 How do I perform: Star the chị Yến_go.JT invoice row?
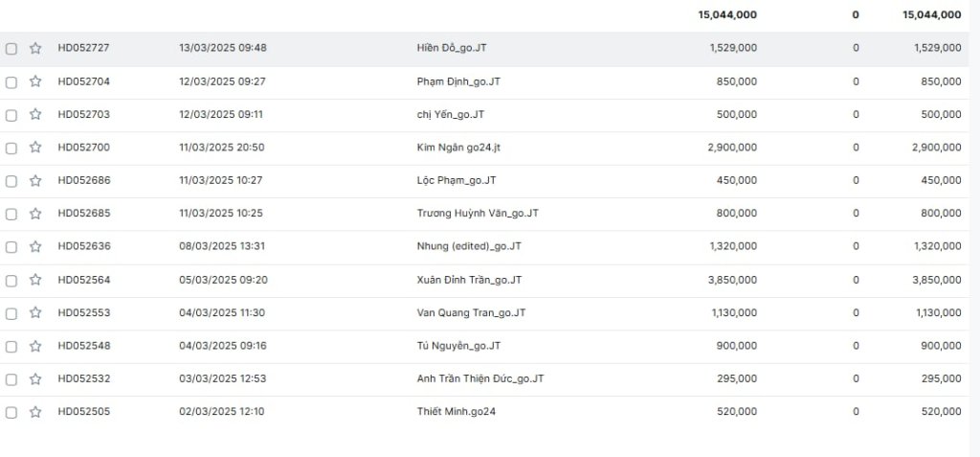click(x=35, y=115)
